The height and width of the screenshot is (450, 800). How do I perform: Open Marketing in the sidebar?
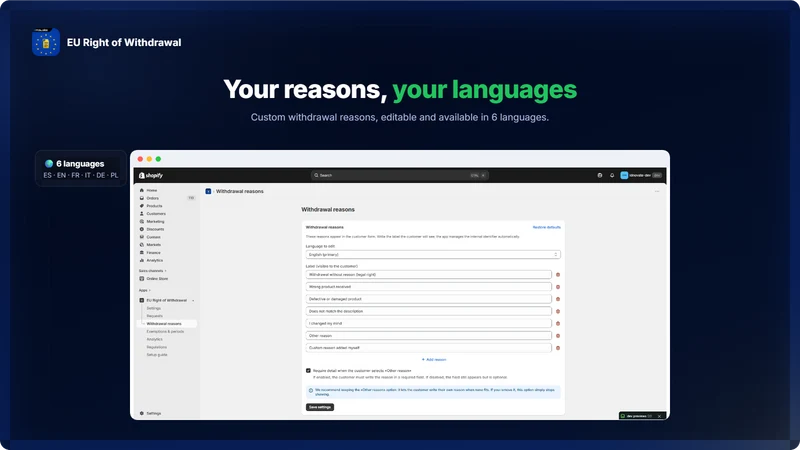click(x=155, y=221)
